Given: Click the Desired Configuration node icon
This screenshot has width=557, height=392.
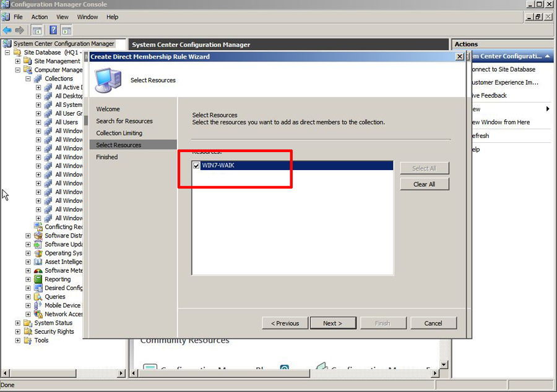Looking at the screenshot, I should click(38, 288).
